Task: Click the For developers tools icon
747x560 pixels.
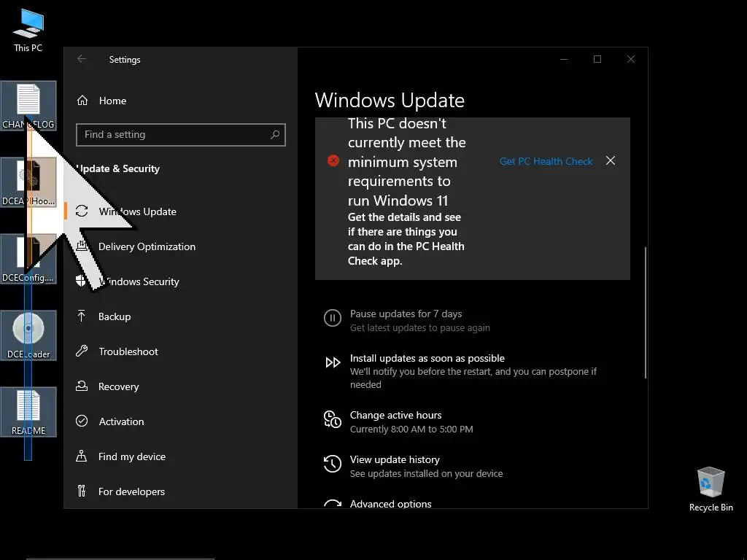Action: 82,491
